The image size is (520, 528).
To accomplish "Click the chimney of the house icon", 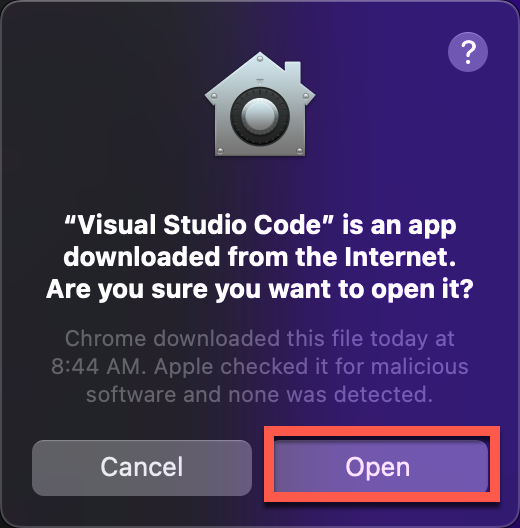I will [x=293, y=72].
